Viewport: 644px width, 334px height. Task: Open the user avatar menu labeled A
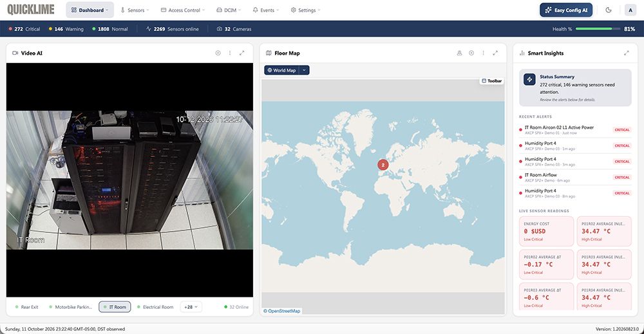click(x=630, y=10)
